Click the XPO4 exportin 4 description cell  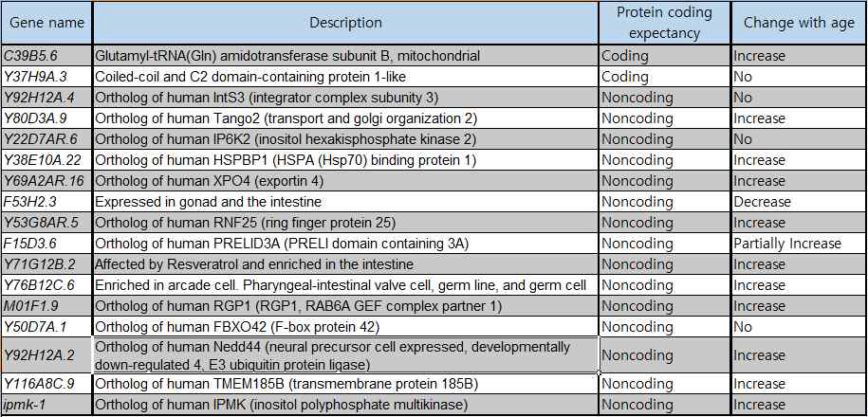coord(345,181)
